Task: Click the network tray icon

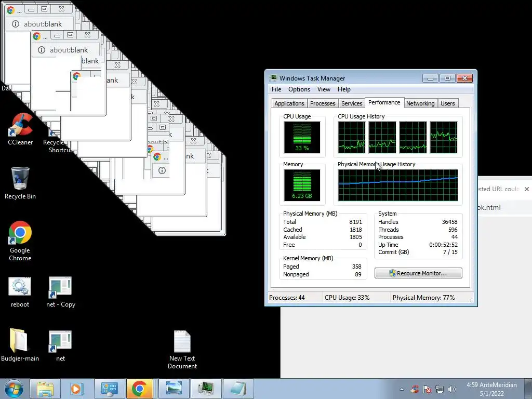Action: point(440,389)
